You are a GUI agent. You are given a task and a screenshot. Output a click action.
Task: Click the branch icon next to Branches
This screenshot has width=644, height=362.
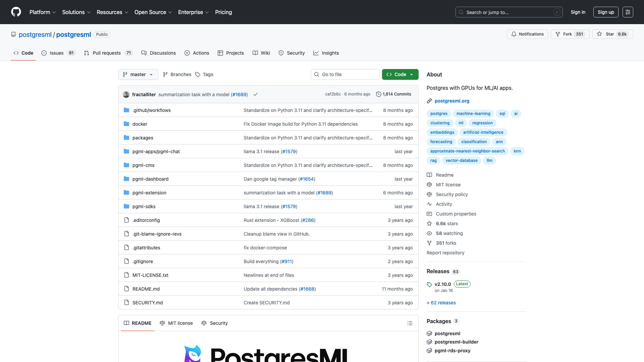coord(165,74)
